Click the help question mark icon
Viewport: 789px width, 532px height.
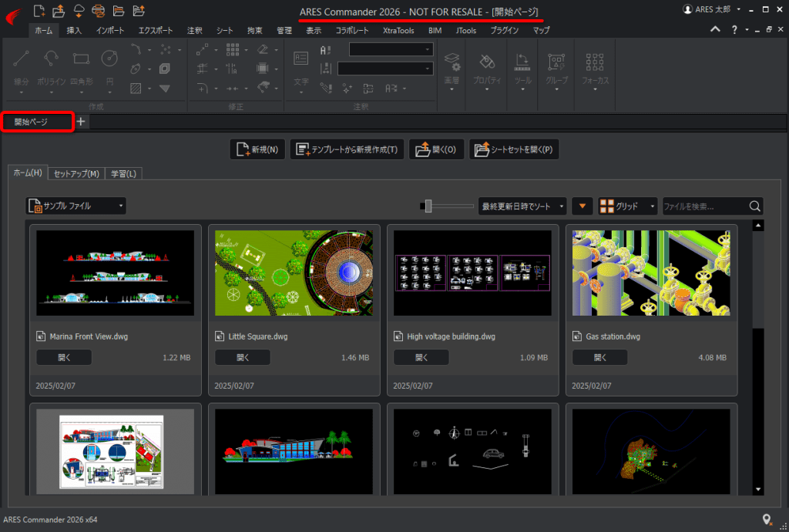click(x=734, y=30)
